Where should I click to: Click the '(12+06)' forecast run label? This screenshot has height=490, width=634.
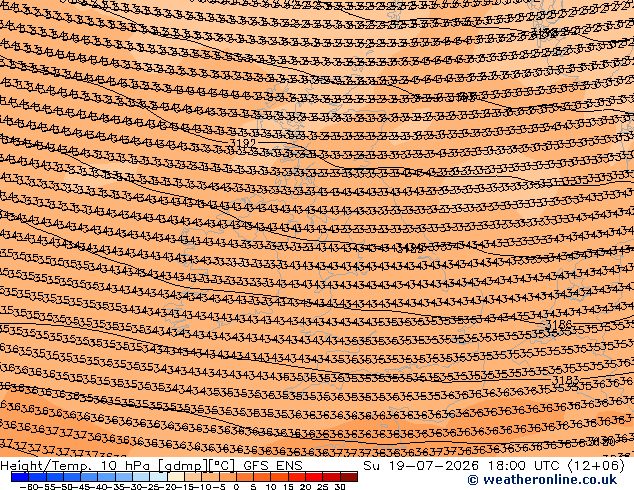click(x=596, y=466)
